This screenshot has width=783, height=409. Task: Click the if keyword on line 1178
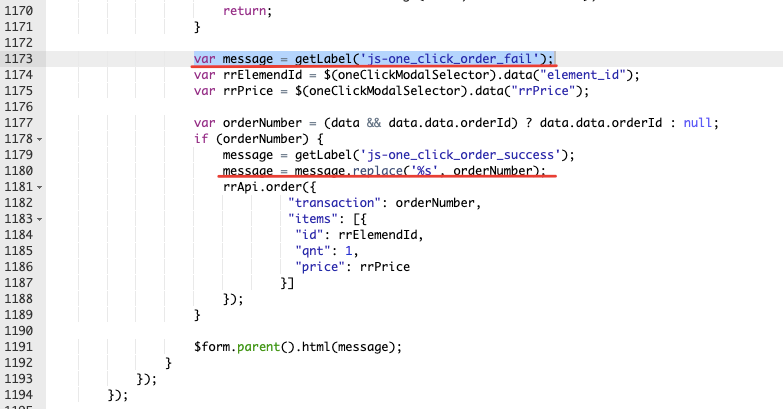201,139
